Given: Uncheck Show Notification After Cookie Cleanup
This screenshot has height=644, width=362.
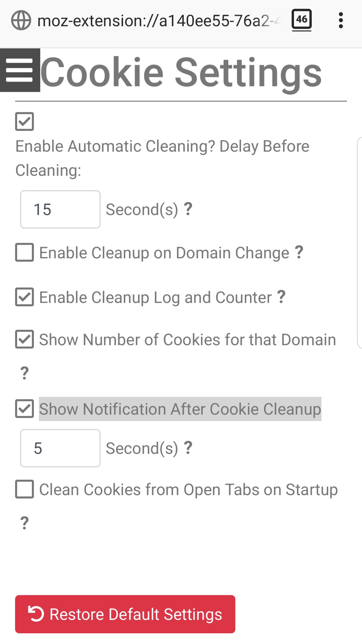Looking at the screenshot, I should (x=24, y=409).
